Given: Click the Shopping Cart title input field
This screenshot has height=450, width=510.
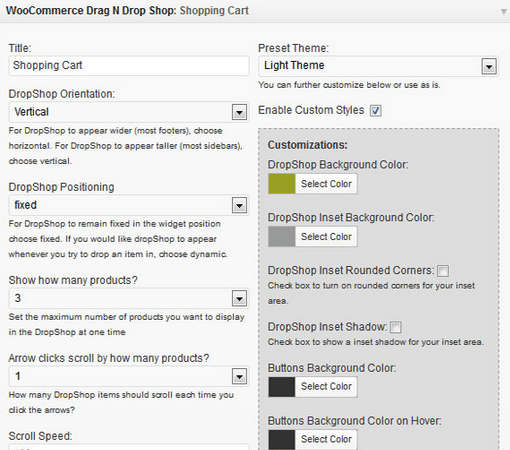Looking at the screenshot, I should (x=129, y=66).
